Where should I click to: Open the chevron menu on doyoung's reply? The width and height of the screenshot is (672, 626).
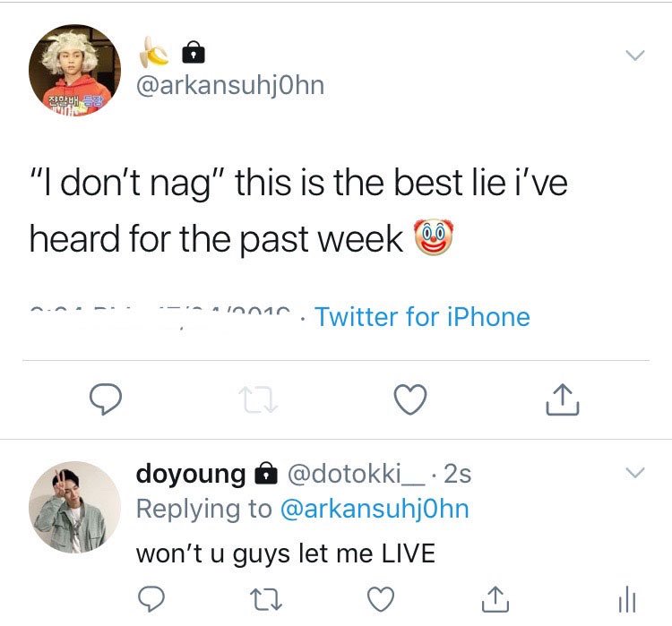(x=634, y=473)
